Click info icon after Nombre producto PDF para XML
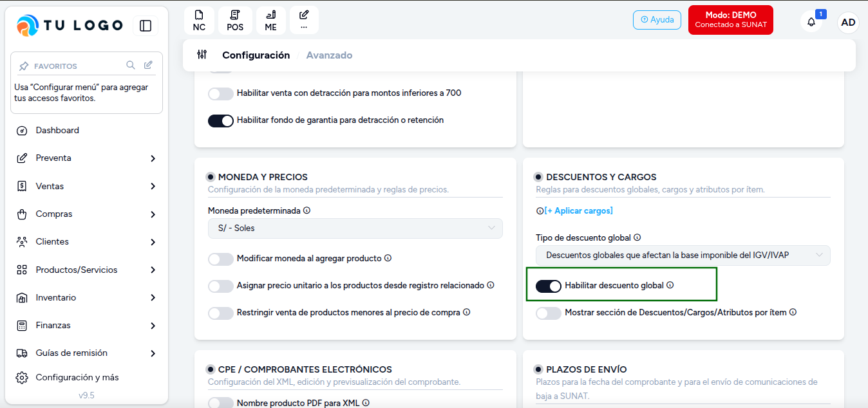This screenshot has height=408, width=868. (366, 403)
